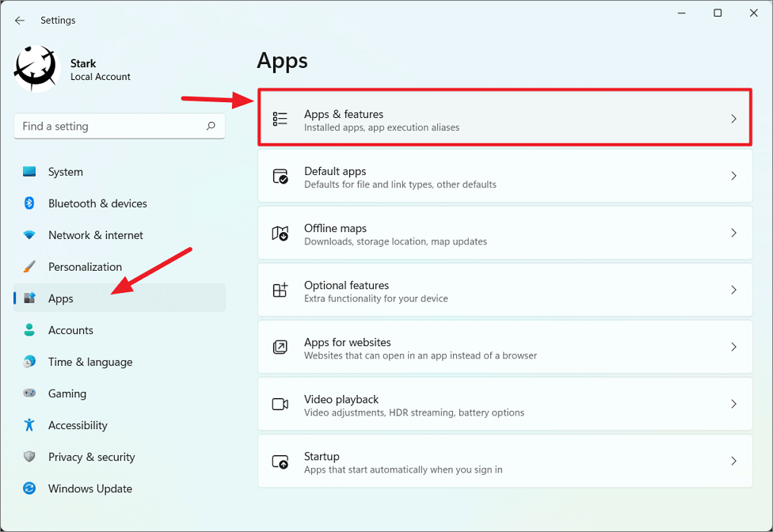Click the Windows Update sync icon

(29, 488)
